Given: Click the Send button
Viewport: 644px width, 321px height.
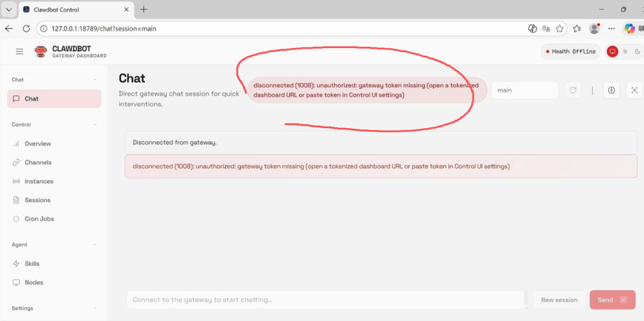Looking at the screenshot, I should [x=612, y=300].
